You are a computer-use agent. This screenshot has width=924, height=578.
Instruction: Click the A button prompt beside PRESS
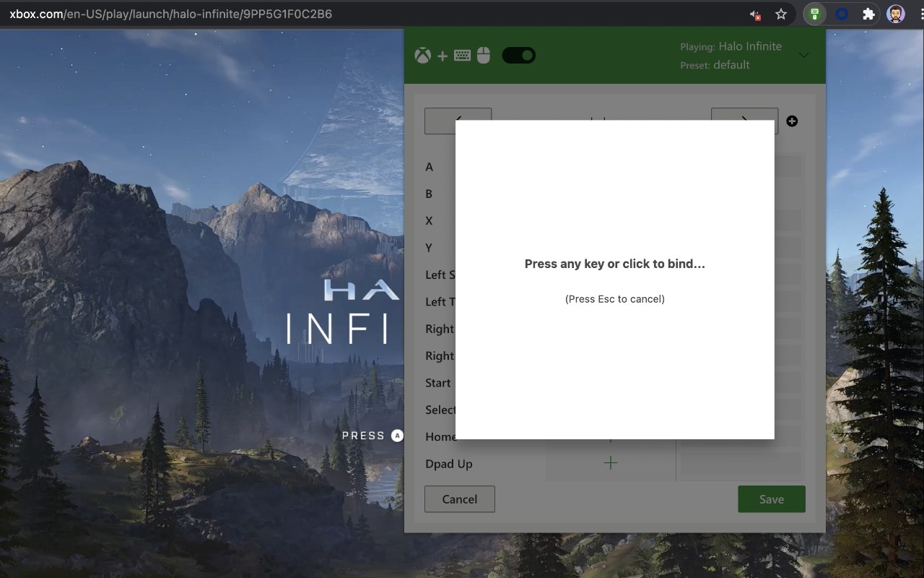click(397, 436)
